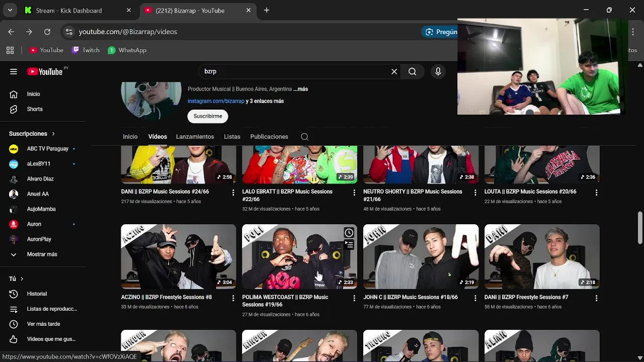
Task: Switch to channel Inicio tab
Action: pos(130,137)
